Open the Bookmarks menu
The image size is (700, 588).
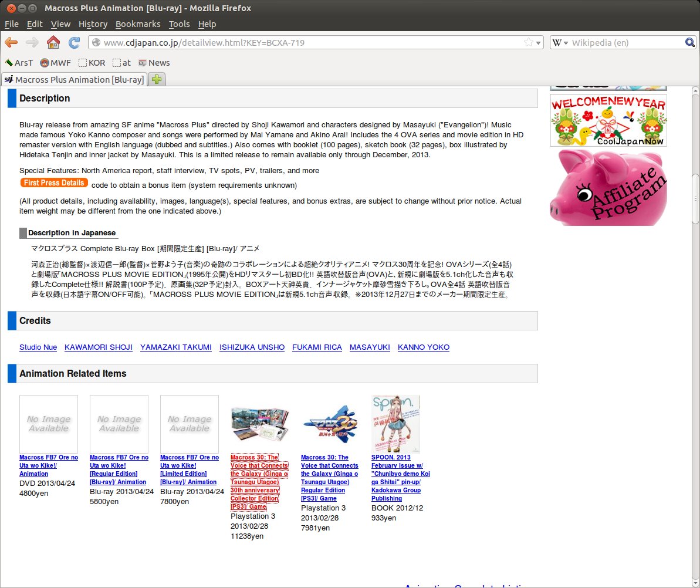click(138, 24)
